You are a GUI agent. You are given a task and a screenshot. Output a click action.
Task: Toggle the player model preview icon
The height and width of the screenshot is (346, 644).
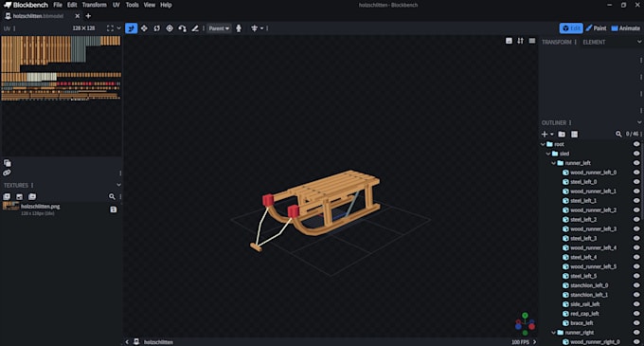pyautogui.click(x=239, y=28)
